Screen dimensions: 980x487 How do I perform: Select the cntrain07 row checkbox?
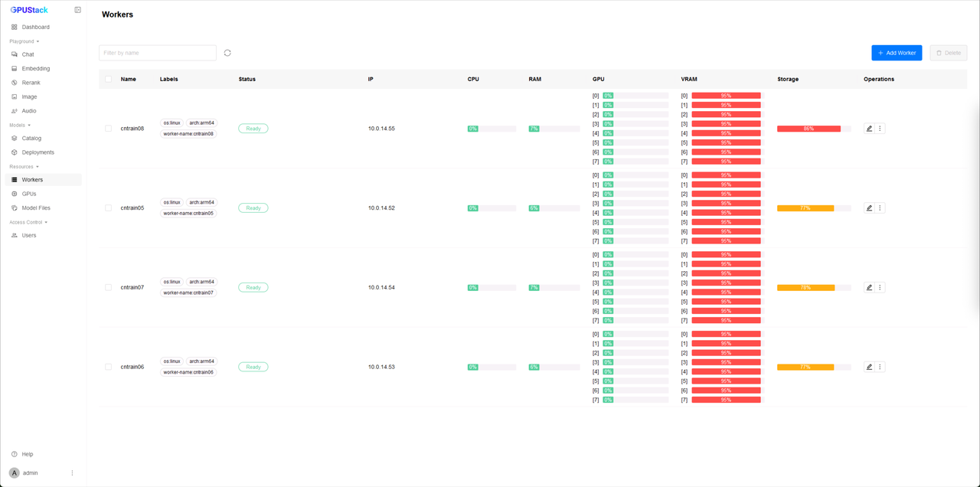[x=109, y=288]
